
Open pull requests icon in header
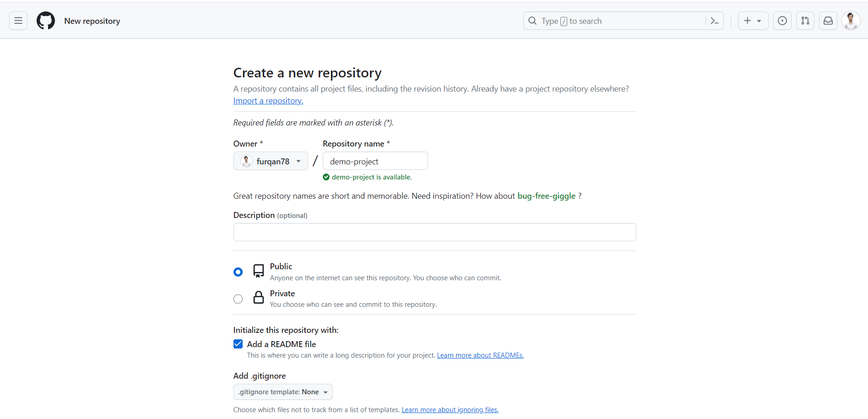point(805,21)
